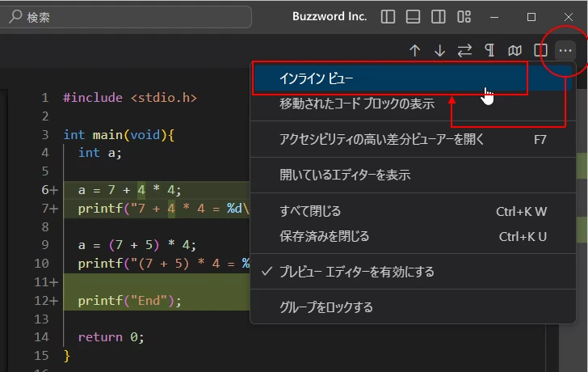588x372 pixels.
Task: Click the search magnifier icon
Action: (x=15, y=16)
